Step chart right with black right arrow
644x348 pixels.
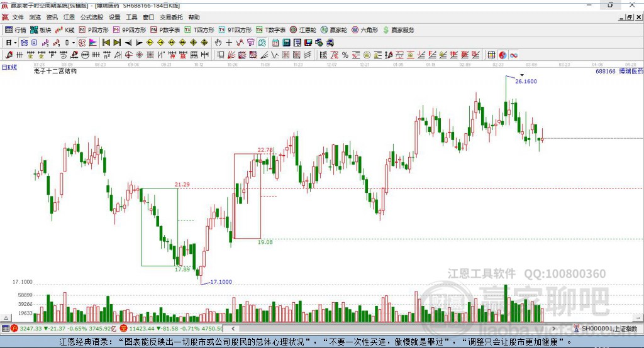[139, 43]
